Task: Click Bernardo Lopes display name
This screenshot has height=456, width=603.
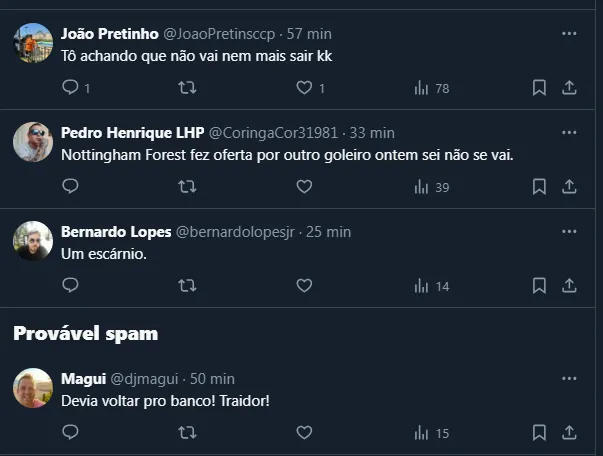Action: [116, 231]
